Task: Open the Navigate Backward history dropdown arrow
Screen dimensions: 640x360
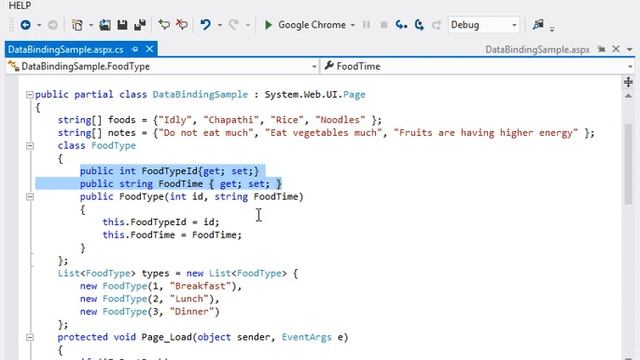Action: click(39, 25)
